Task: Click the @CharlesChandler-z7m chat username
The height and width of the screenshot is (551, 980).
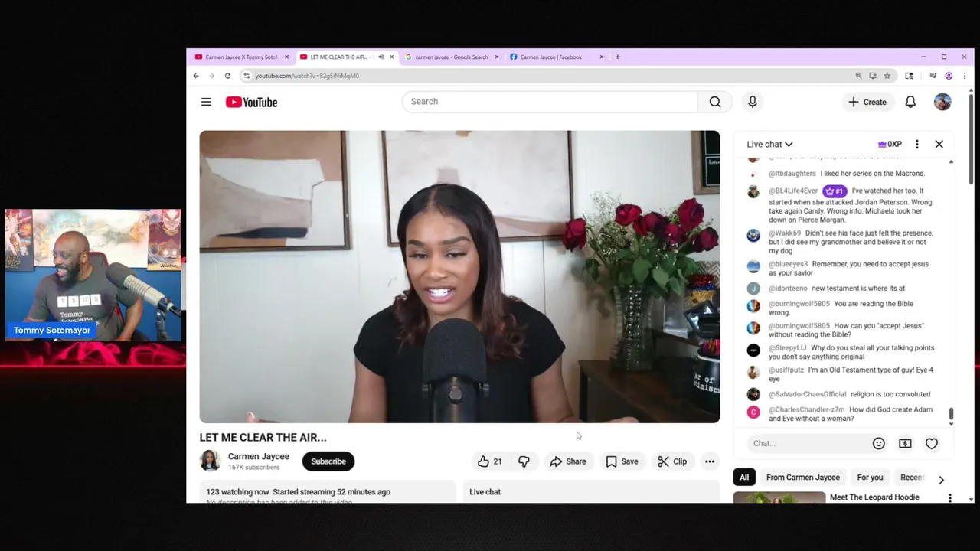Action: coord(806,410)
